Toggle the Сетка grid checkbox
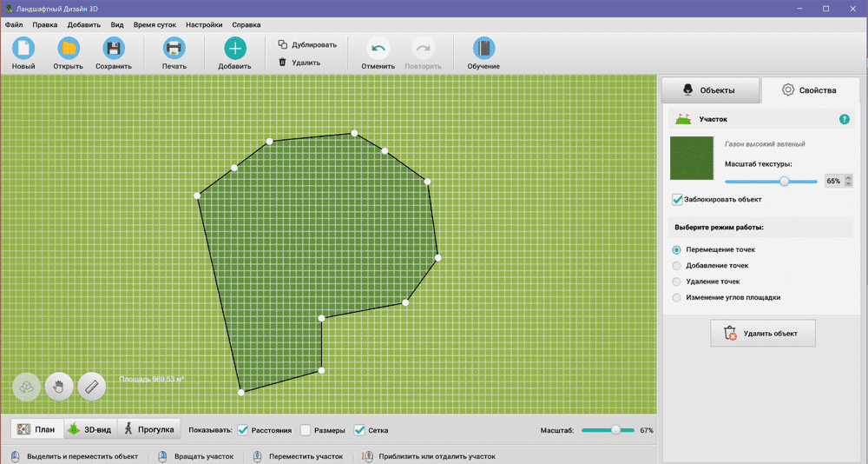 (x=359, y=430)
